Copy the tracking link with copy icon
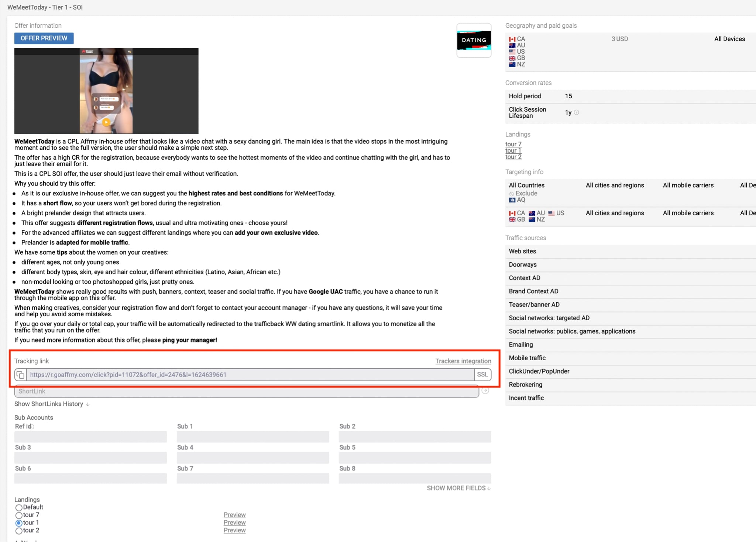This screenshot has height=542, width=756. click(21, 375)
